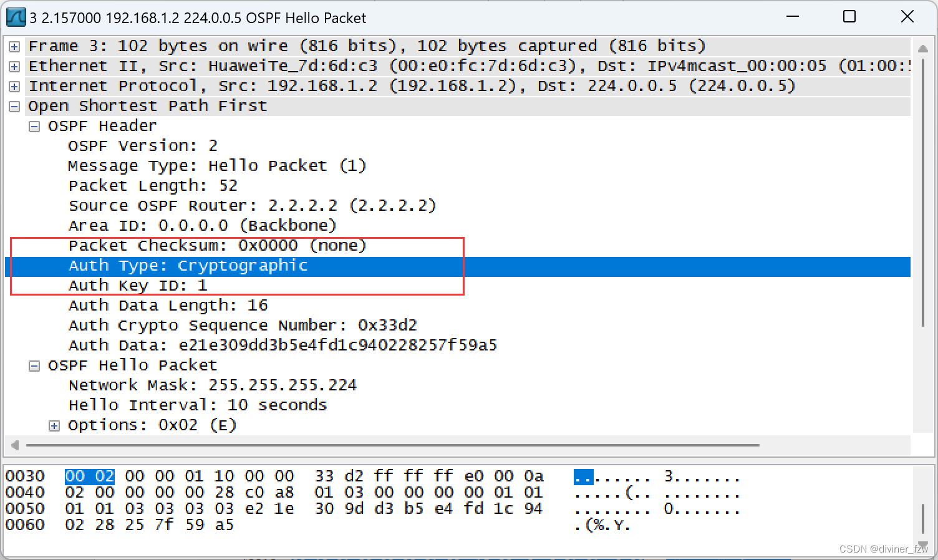Select the OSPF Version: 2 field
Image resolution: width=938 pixels, height=560 pixels.
[143, 146]
